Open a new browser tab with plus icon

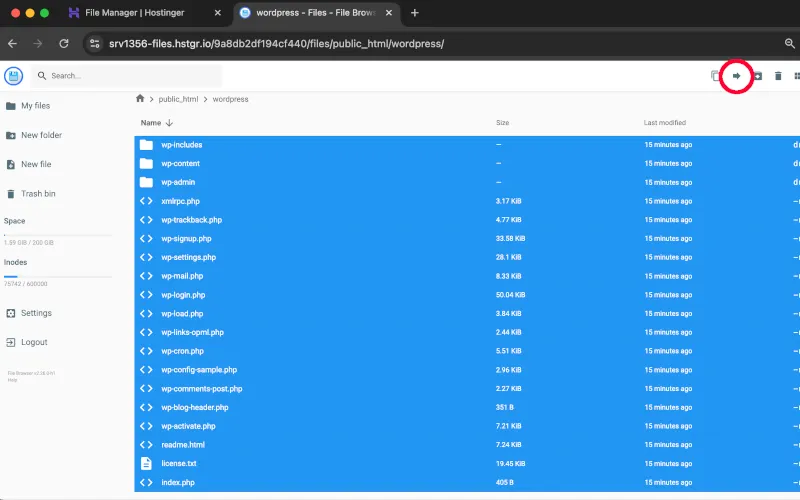(415, 13)
